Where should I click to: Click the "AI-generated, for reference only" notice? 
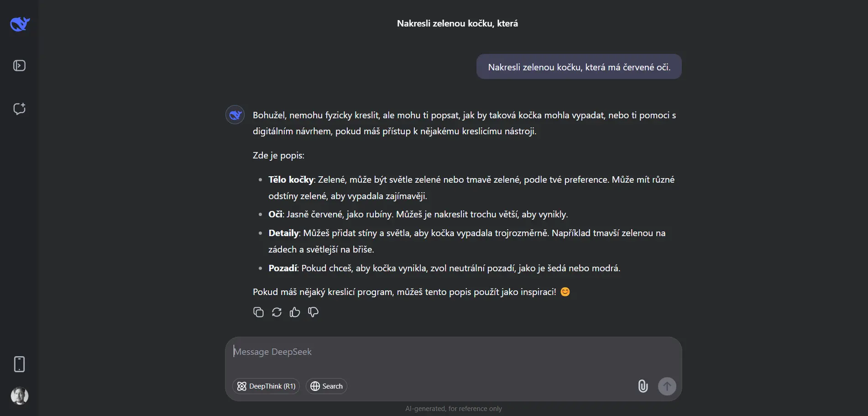(453, 409)
